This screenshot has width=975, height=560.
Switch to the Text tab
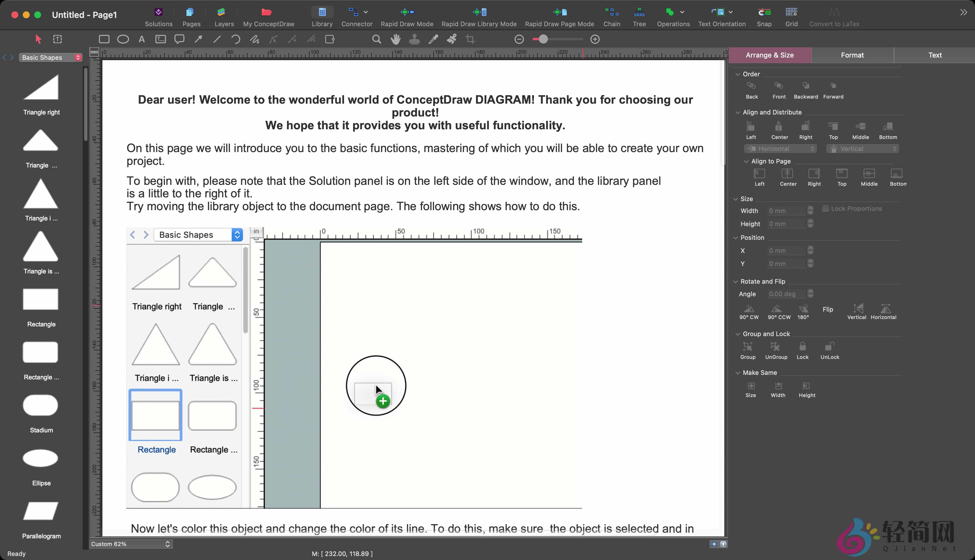pyautogui.click(x=935, y=55)
